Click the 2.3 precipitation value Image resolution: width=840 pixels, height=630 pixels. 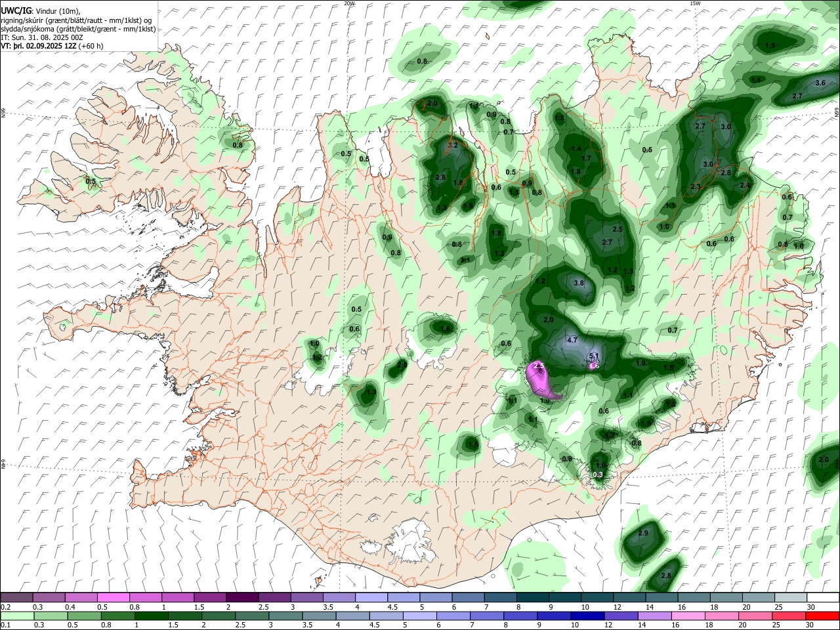(x=696, y=187)
